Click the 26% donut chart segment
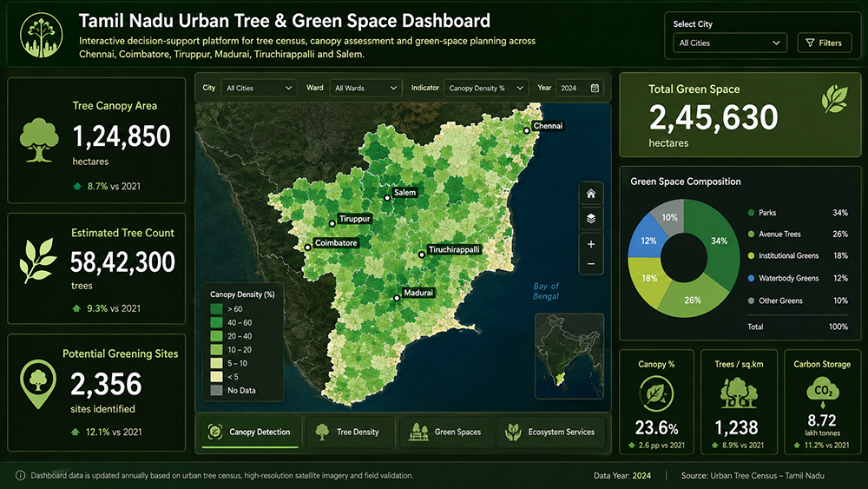Screen dimensions: 868x489 tap(693, 300)
